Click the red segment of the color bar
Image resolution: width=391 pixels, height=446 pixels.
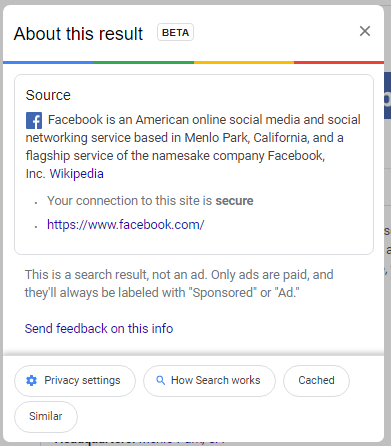339,62
